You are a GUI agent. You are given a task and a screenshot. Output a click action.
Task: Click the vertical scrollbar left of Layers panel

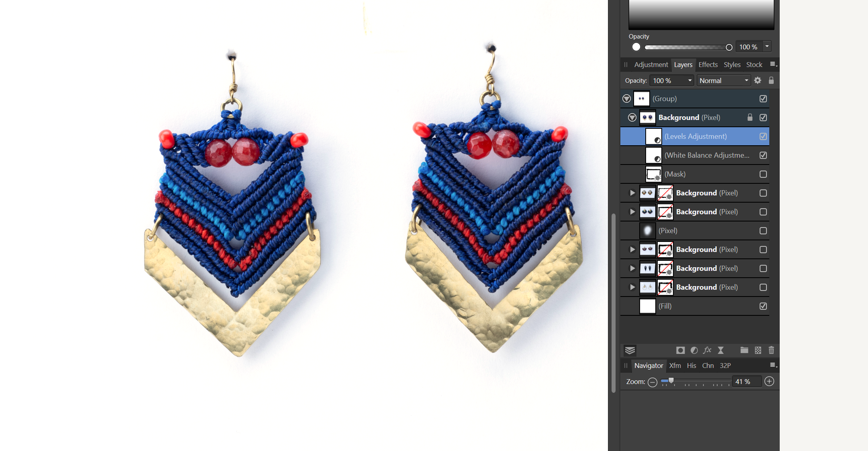613,303
